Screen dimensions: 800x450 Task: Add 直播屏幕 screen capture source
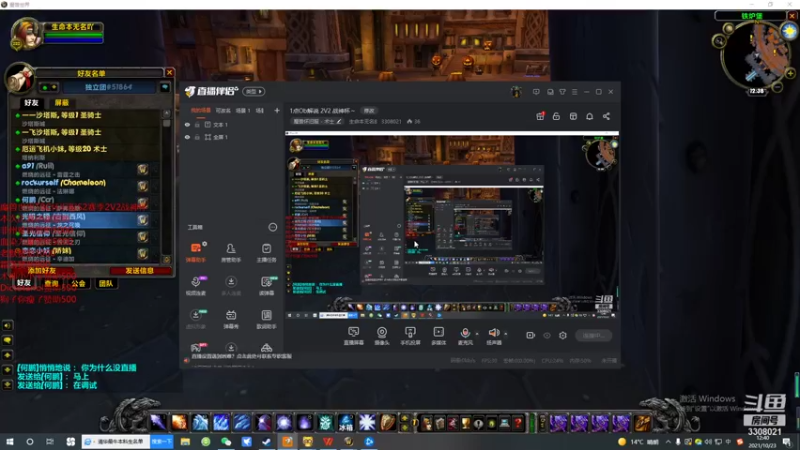(x=353, y=336)
